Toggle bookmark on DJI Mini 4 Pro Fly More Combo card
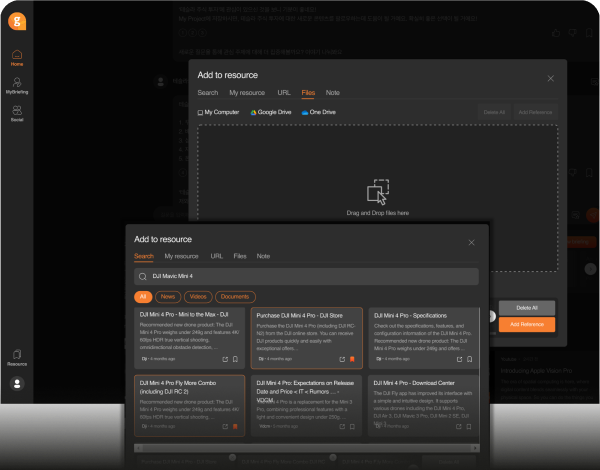600x470 pixels. [x=235, y=426]
